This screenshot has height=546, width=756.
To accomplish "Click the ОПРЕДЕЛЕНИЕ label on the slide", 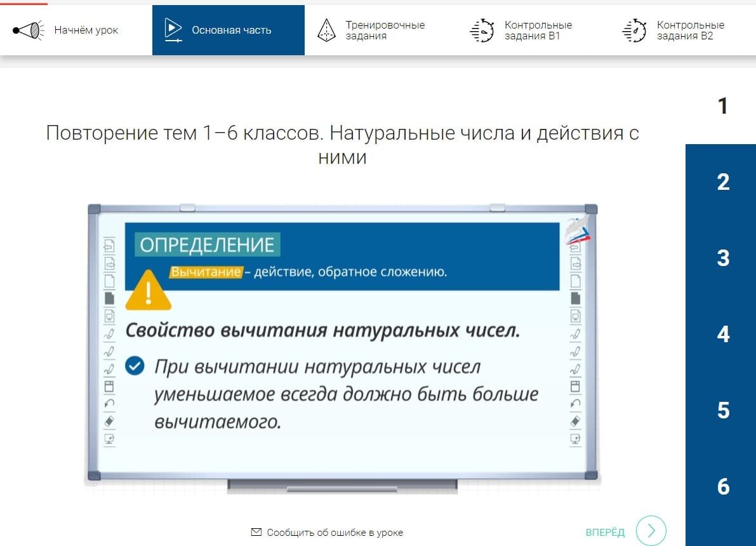I will pos(208,245).
